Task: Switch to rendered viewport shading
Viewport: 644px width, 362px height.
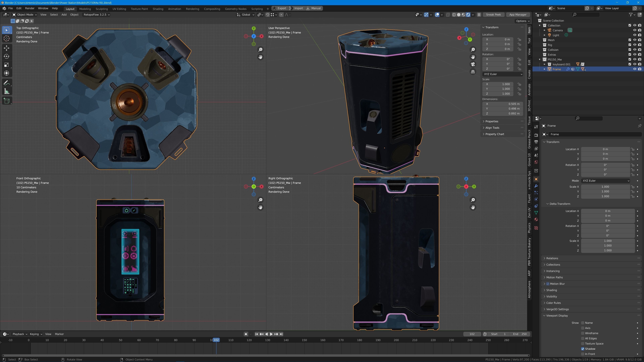Action: coord(468,15)
